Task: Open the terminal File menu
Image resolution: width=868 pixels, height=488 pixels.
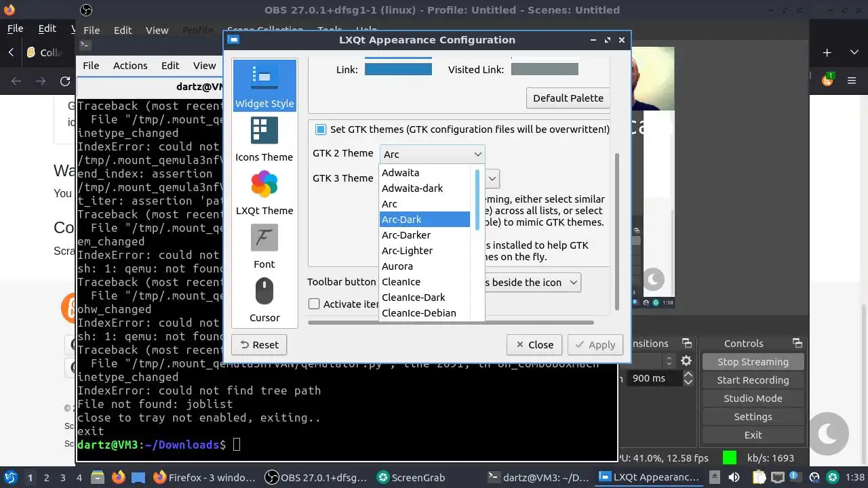Action: click(91, 66)
